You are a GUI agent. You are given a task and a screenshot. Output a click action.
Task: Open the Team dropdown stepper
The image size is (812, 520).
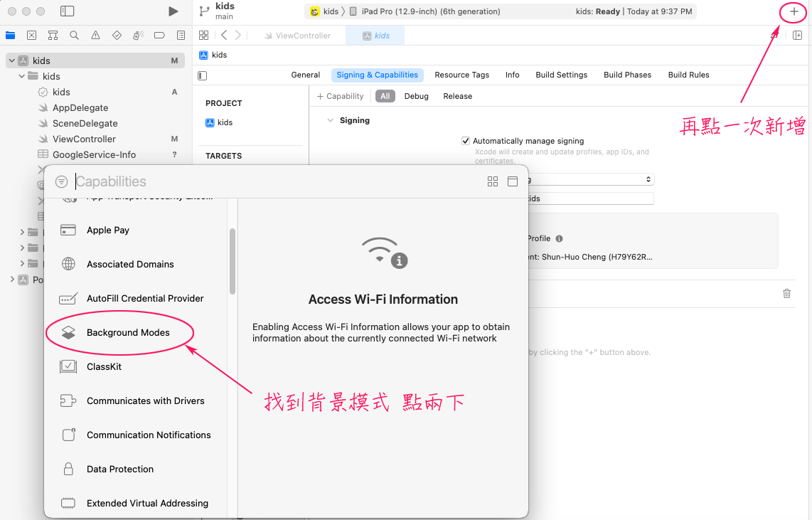click(x=648, y=179)
